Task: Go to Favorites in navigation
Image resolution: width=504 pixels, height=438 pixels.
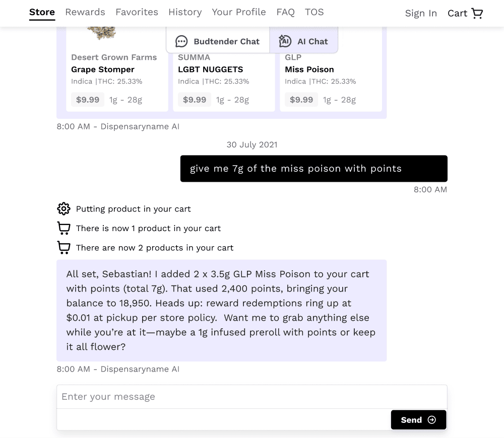Action: [137, 12]
